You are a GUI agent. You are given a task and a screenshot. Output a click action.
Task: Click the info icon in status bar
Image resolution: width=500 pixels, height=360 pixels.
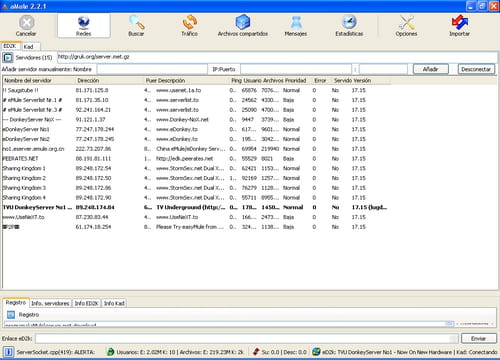tap(8, 352)
